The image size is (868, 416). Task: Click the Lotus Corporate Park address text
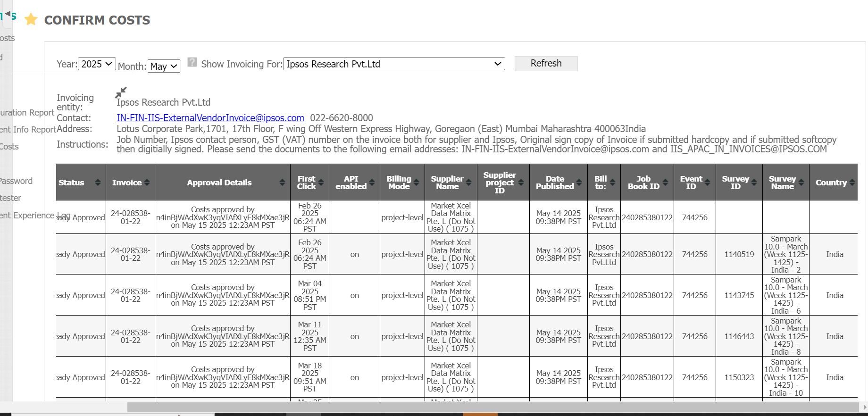click(381, 129)
